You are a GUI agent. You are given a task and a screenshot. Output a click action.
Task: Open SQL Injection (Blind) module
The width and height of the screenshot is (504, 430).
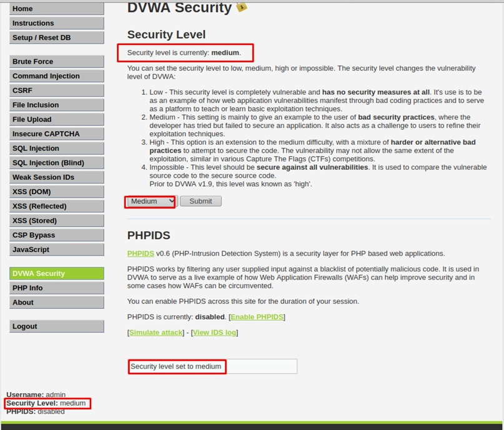[57, 162]
